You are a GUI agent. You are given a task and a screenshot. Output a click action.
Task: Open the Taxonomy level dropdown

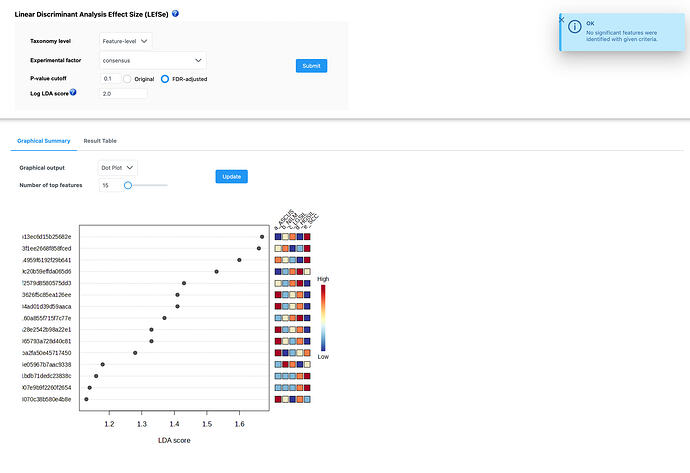(x=126, y=41)
